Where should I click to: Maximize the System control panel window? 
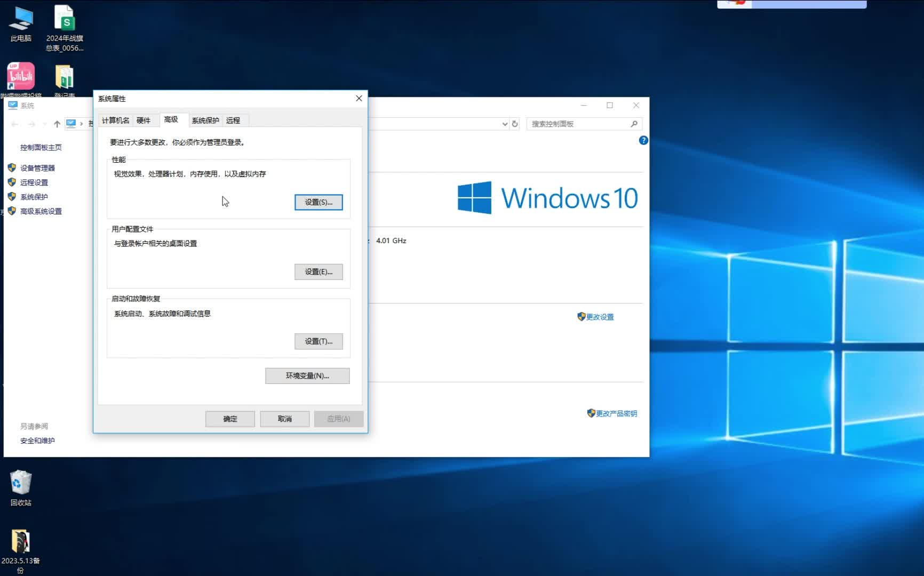(x=610, y=105)
